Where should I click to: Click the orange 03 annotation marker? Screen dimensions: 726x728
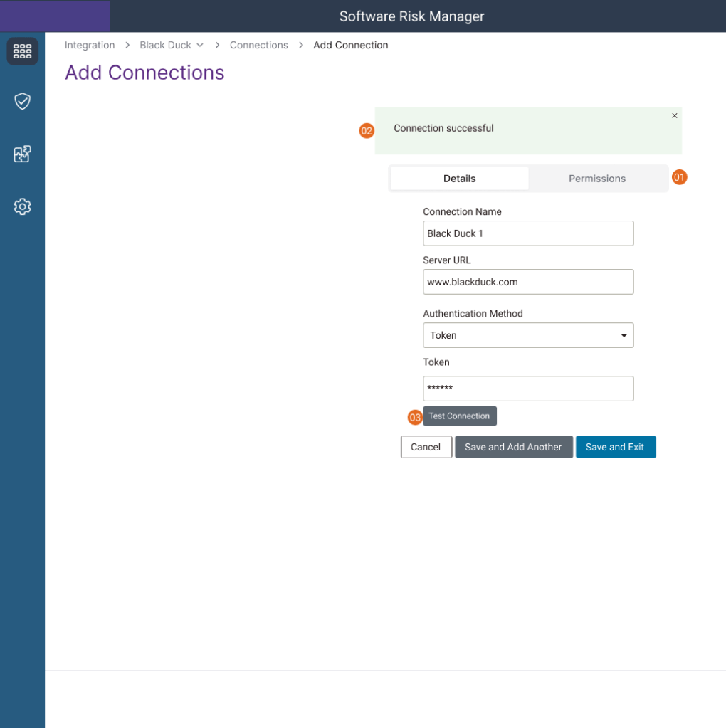point(415,417)
